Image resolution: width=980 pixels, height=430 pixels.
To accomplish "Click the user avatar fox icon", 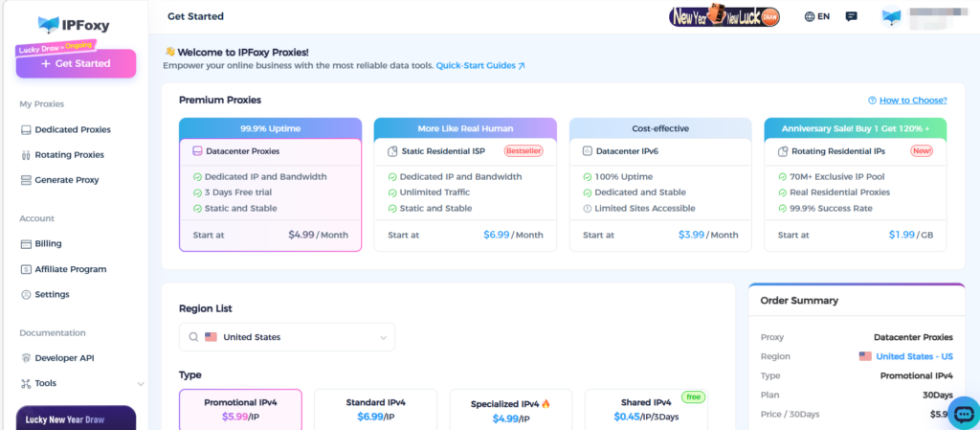I will coord(892,16).
